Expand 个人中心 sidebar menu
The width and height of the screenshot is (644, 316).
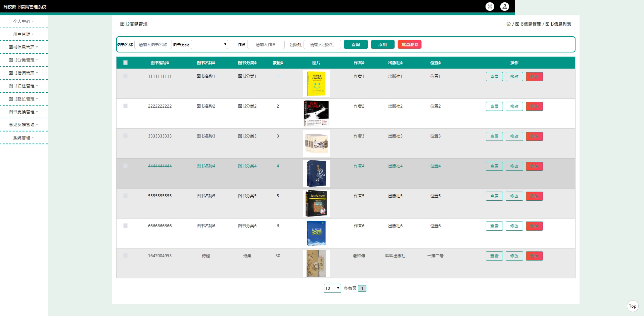(24, 22)
